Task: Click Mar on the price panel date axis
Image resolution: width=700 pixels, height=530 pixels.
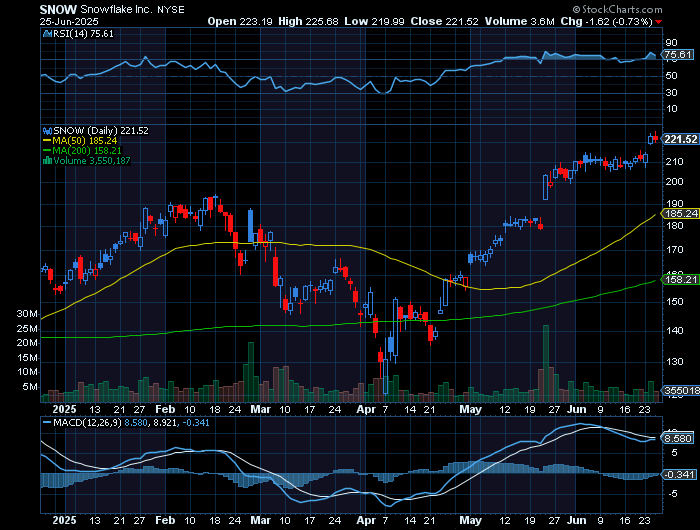Action: click(261, 409)
